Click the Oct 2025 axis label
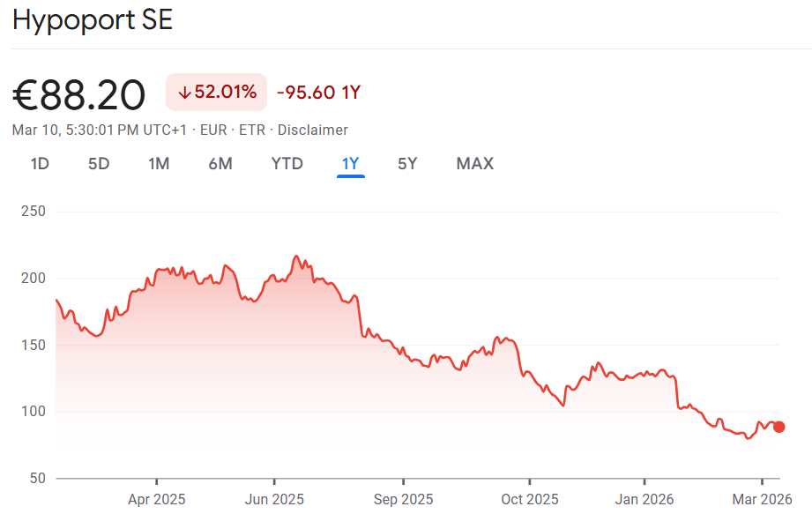The height and width of the screenshot is (514, 812). point(529,499)
